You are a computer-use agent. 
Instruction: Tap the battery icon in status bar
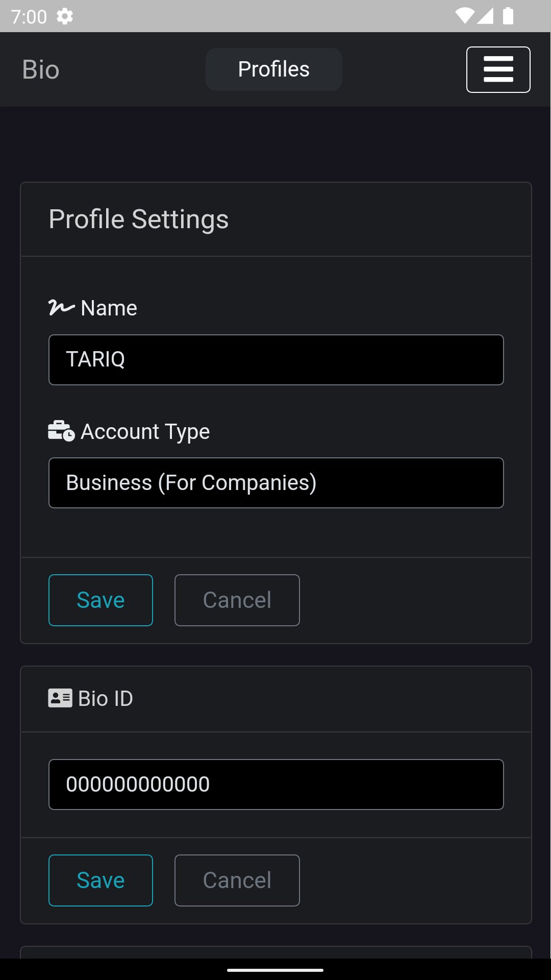click(x=508, y=16)
